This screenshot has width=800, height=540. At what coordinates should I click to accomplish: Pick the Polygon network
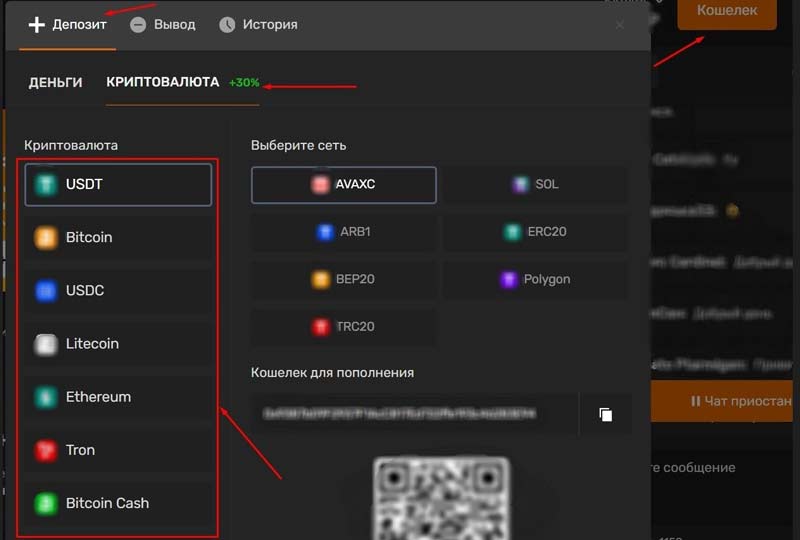tap(536, 279)
